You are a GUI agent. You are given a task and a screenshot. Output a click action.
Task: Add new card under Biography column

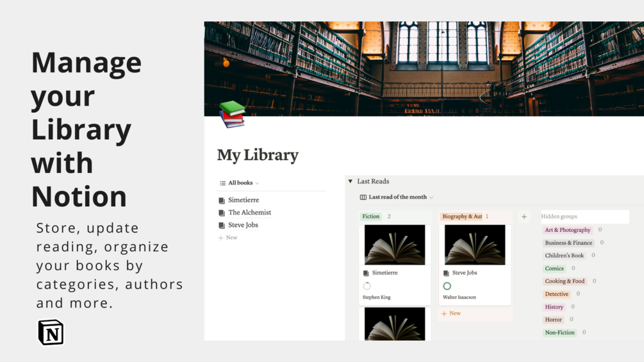(x=451, y=313)
